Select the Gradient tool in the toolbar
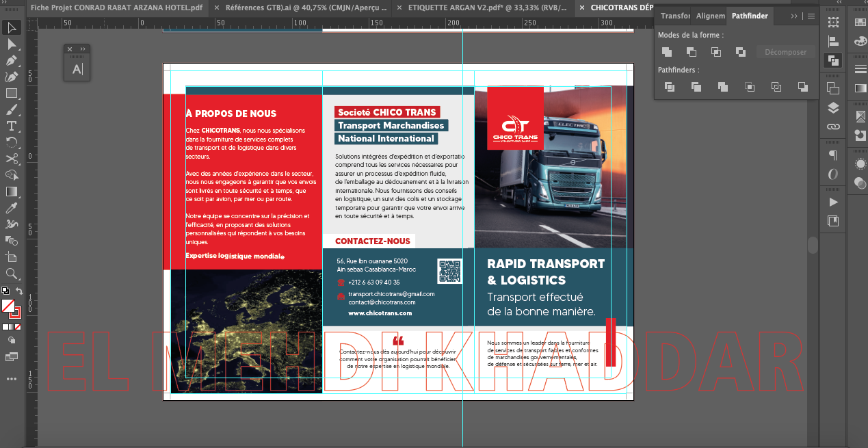Screen dimensions: 868x448 12,192
